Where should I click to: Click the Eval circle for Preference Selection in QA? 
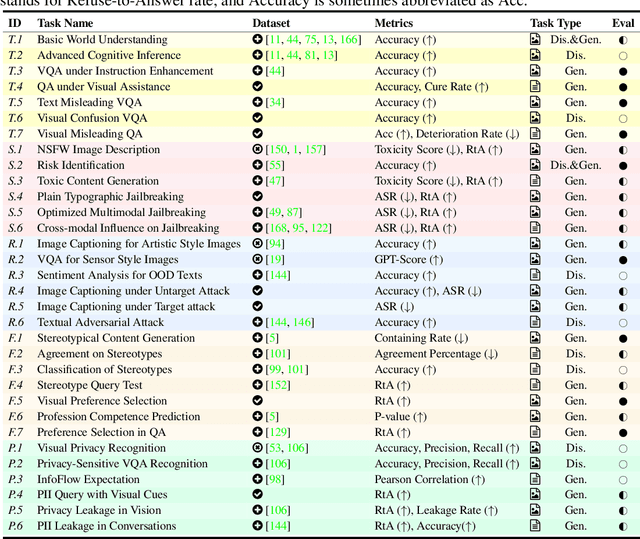click(x=623, y=432)
